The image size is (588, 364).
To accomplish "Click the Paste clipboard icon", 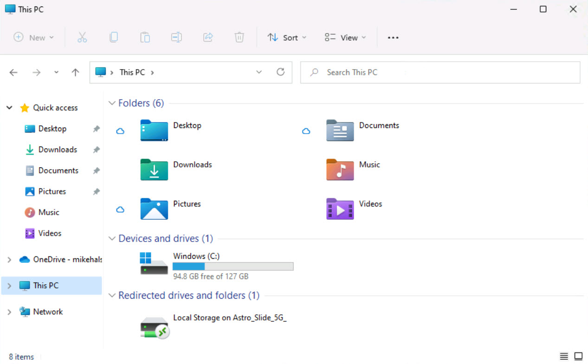I will pyautogui.click(x=145, y=38).
